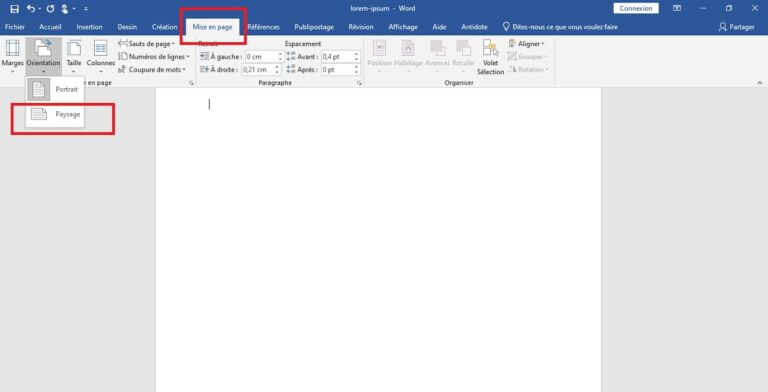Viewport: 768px width, 392px height.
Task: Click the Connexion button
Action: (x=636, y=8)
